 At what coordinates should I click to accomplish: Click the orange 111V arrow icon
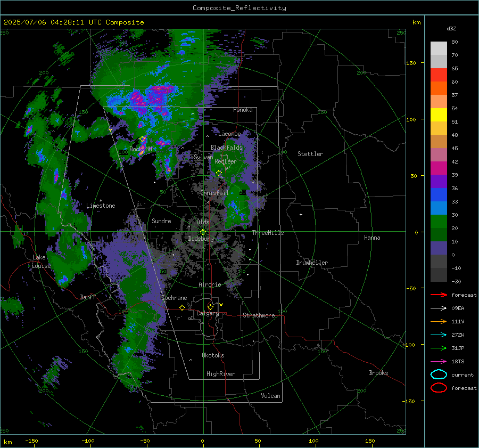coord(439,321)
